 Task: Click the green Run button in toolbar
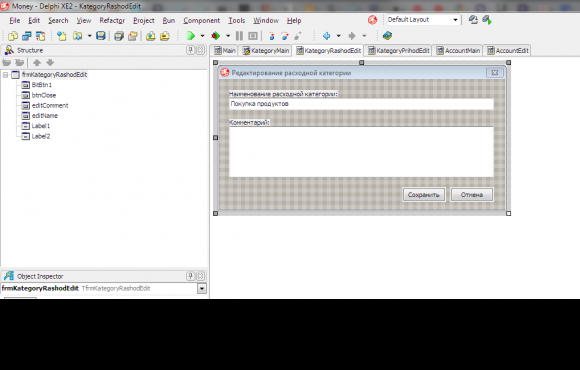191,36
